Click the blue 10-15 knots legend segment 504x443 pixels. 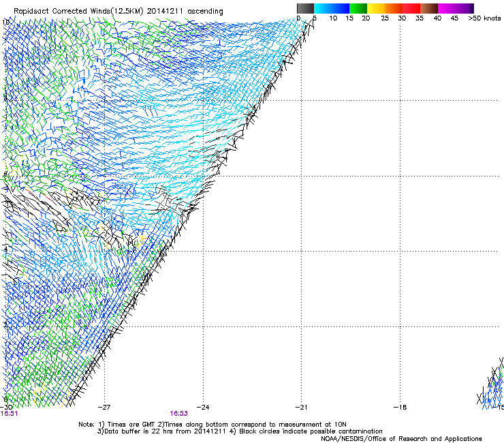(x=341, y=8)
